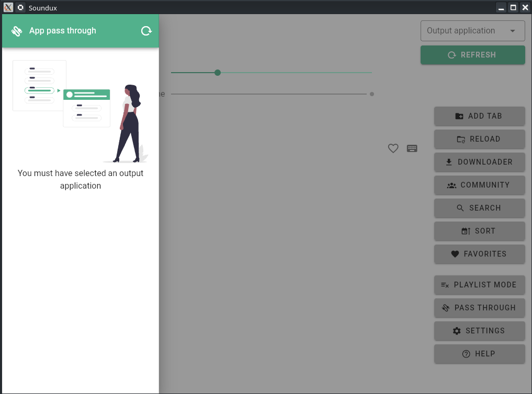The image size is (532, 394).
Task: Click the gray remote volume slider handle
Action: (372, 94)
